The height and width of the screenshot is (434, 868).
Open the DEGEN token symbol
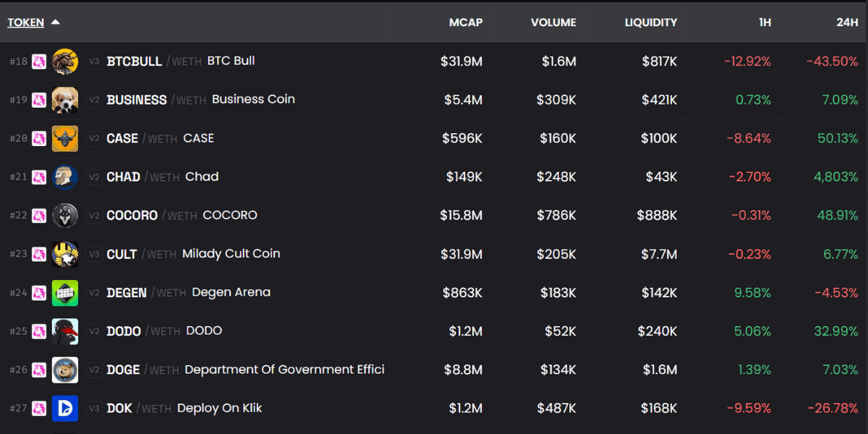127,293
